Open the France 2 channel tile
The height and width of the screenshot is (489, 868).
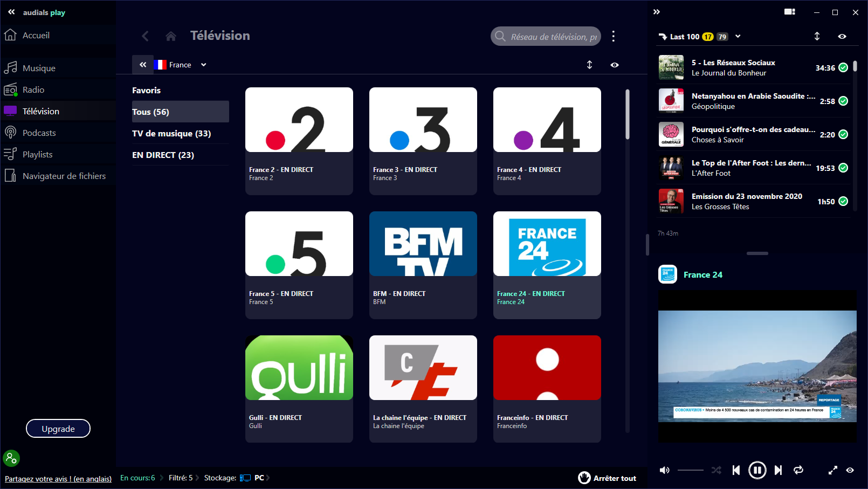pos(299,141)
